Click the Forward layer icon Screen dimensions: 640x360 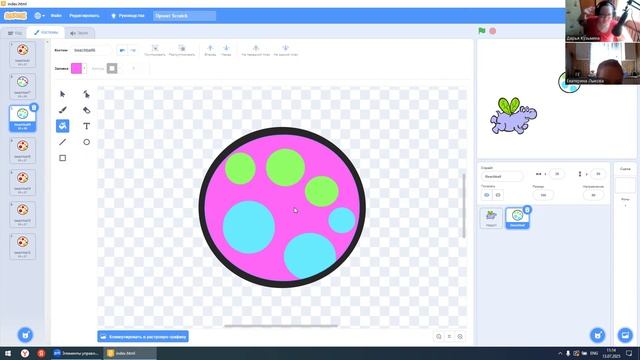point(210,50)
